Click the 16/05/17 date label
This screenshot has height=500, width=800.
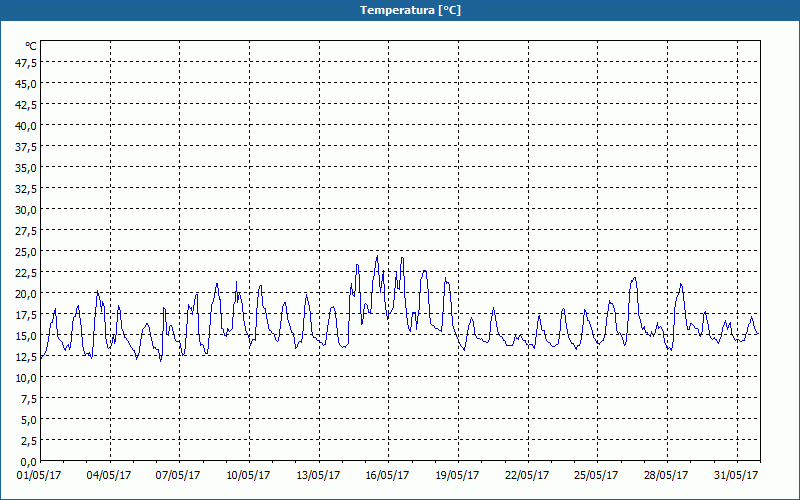coord(387,476)
